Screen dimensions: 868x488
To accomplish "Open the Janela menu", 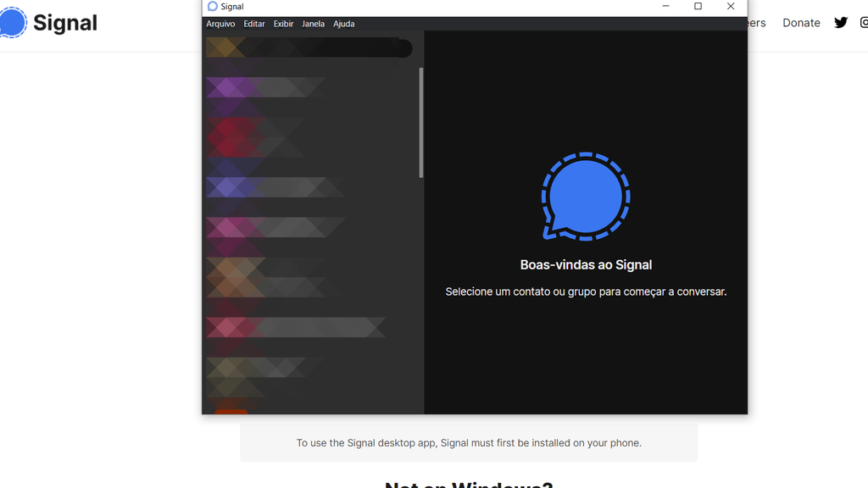I will (314, 24).
